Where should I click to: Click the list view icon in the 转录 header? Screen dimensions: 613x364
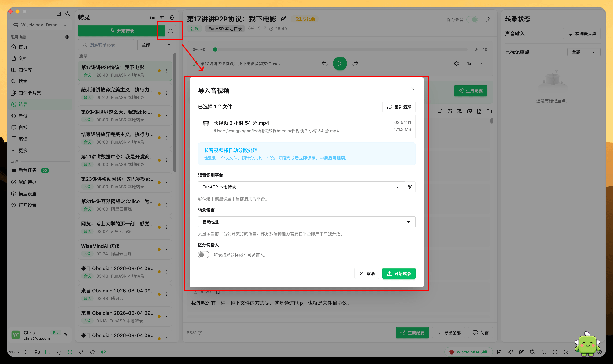152,18
